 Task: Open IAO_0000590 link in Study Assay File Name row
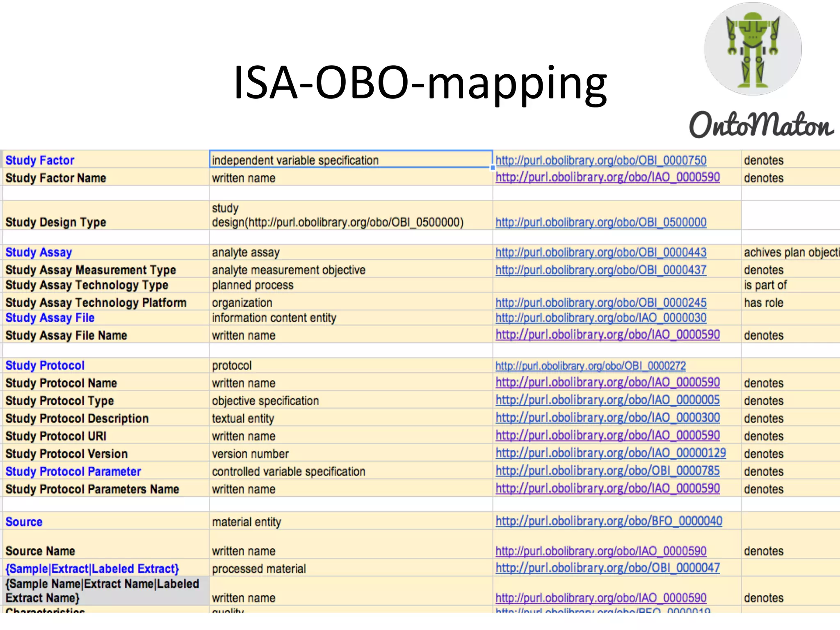(x=607, y=335)
